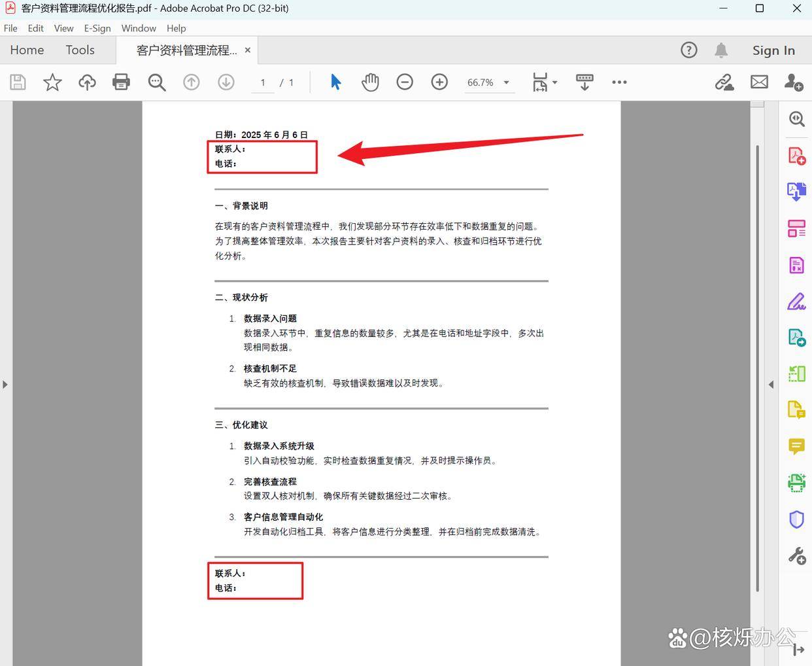The image size is (812, 666).
Task: Open the View menu
Action: pos(63,28)
